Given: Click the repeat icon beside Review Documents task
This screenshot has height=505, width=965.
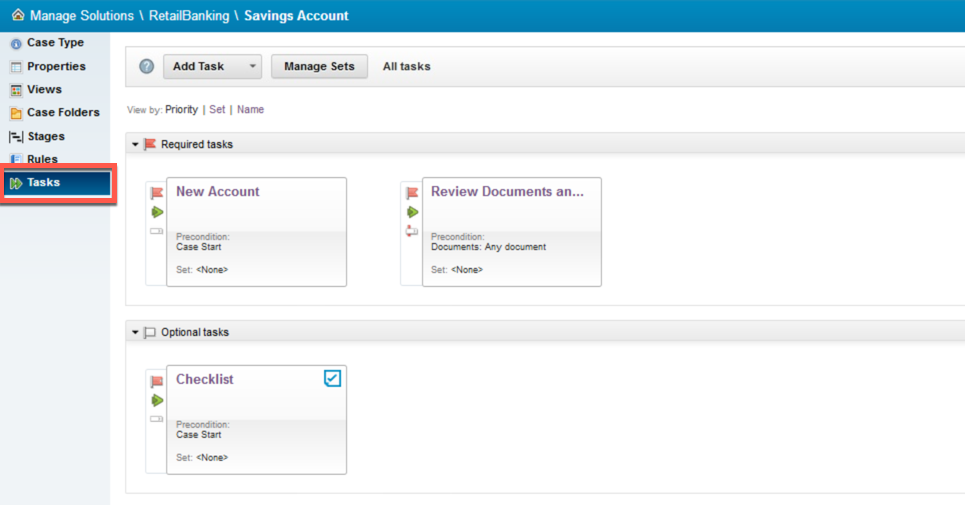Looking at the screenshot, I should pyautogui.click(x=412, y=231).
